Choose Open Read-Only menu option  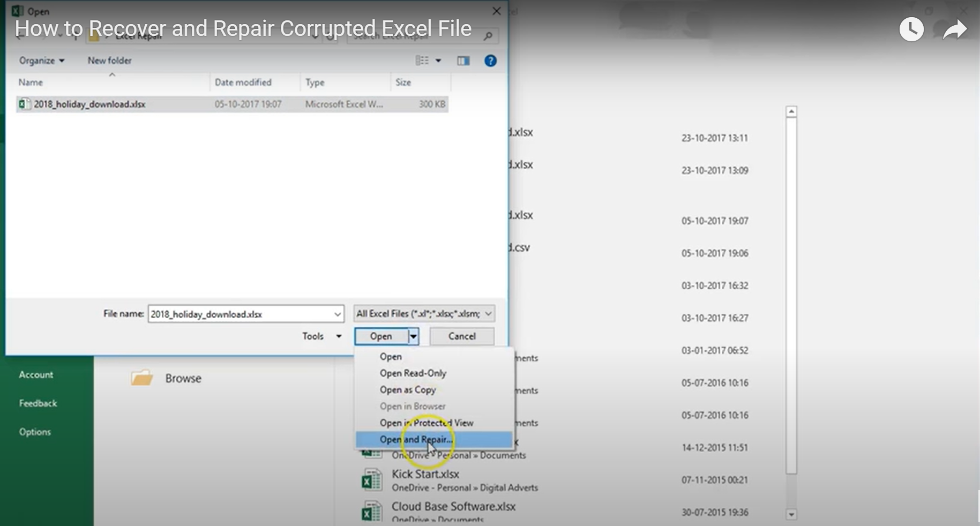[x=413, y=373]
